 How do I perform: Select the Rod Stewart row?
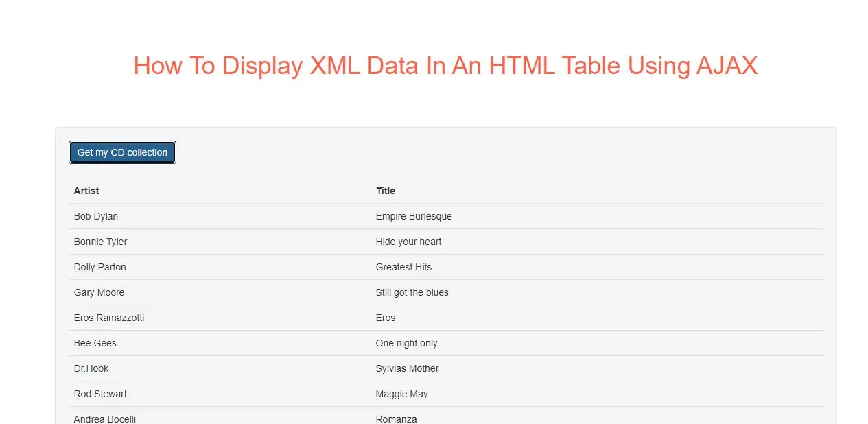point(100,394)
